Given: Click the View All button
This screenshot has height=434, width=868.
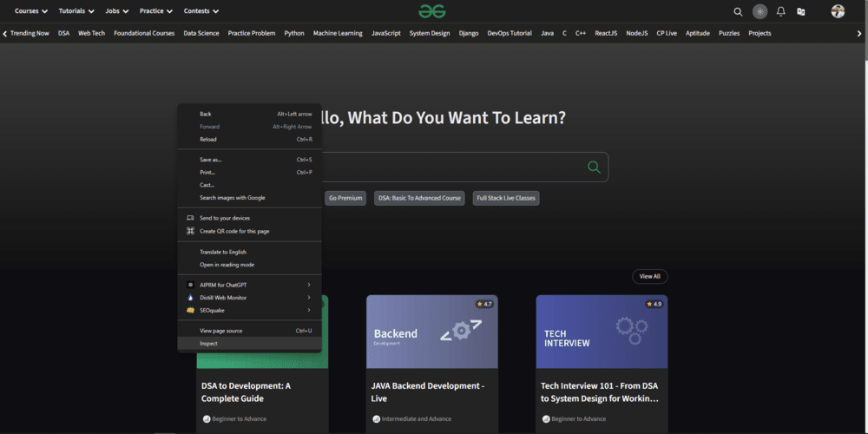Looking at the screenshot, I should coord(650,276).
